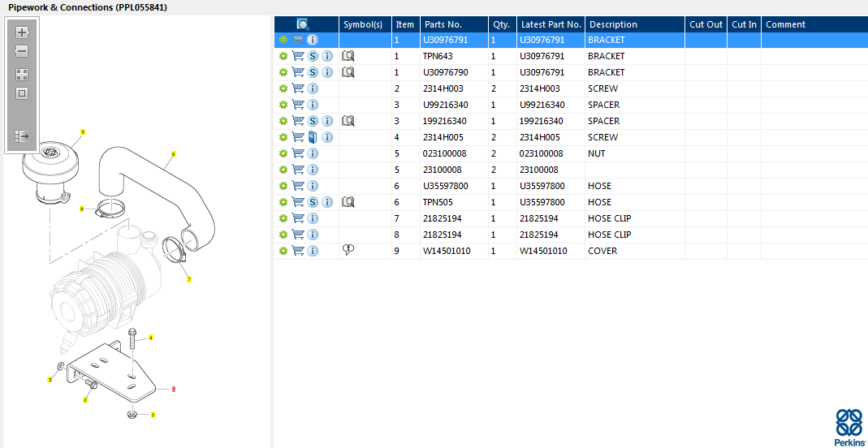Click the symbol icon in TPN505 row

348,202
